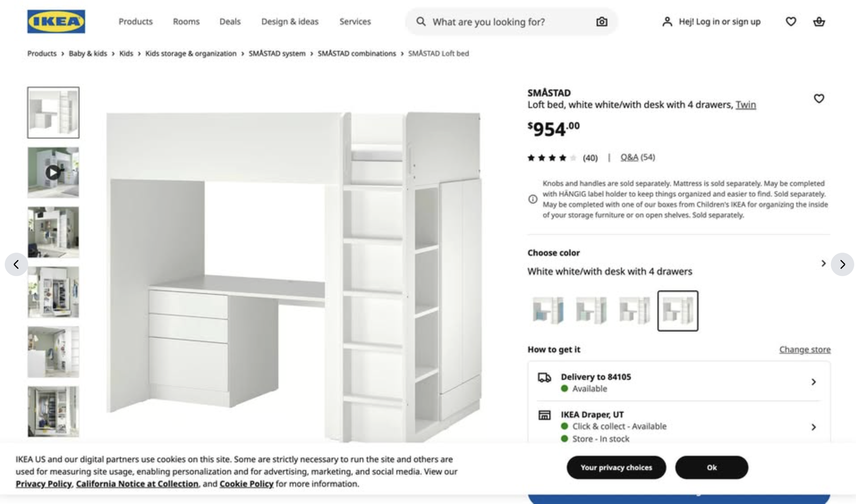Open the Products menu
Screen dimensions: 856x504
pos(135,21)
